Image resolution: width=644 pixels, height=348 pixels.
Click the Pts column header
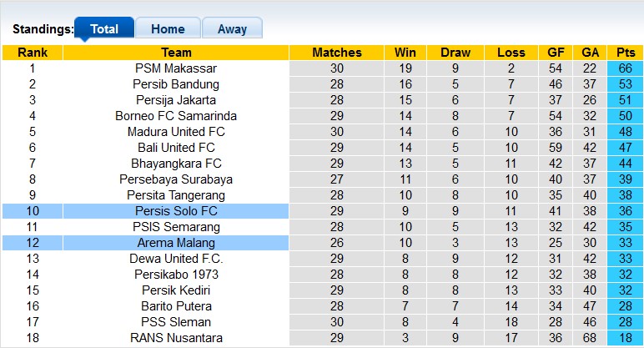(x=626, y=53)
